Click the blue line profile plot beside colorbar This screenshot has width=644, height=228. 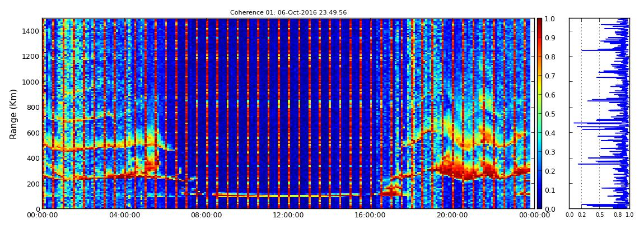(x=599, y=113)
